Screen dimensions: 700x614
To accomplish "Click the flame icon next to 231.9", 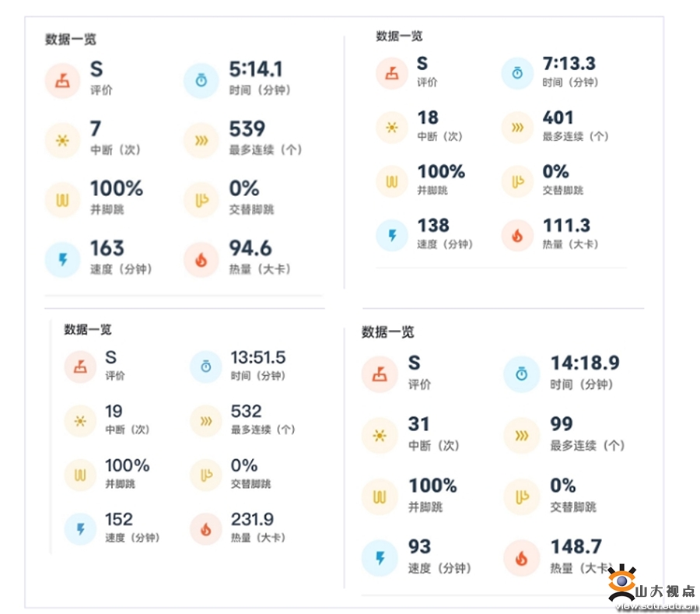I will (205, 529).
